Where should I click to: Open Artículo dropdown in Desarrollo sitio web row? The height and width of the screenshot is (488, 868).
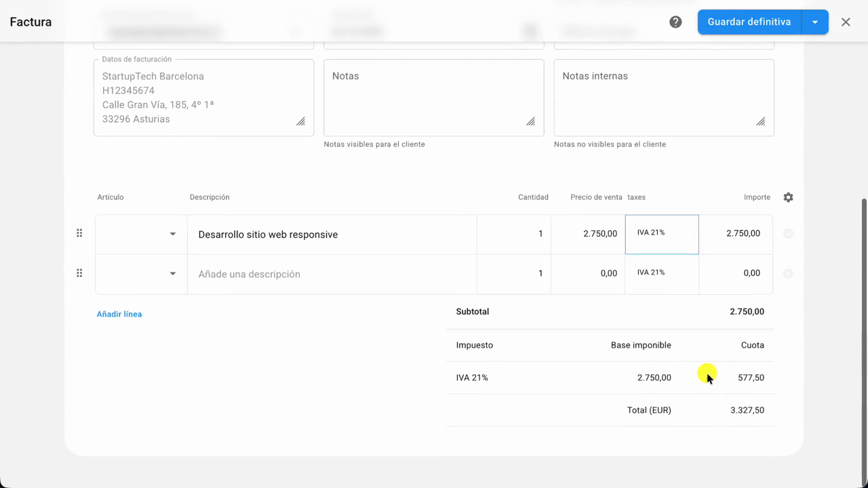click(141, 235)
